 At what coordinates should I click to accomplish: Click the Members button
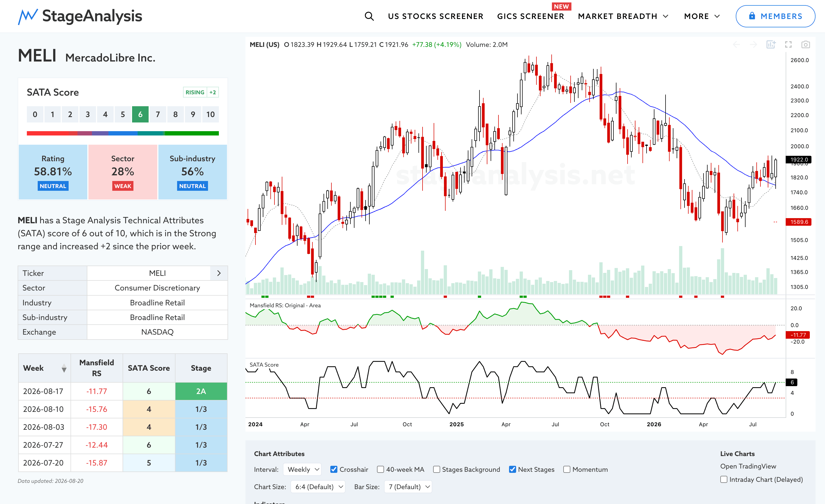775,16
